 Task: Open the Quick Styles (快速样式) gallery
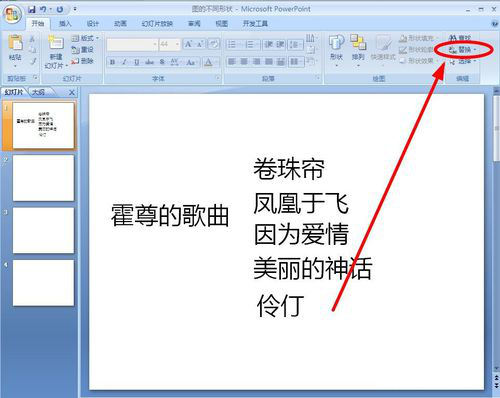pos(383,50)
